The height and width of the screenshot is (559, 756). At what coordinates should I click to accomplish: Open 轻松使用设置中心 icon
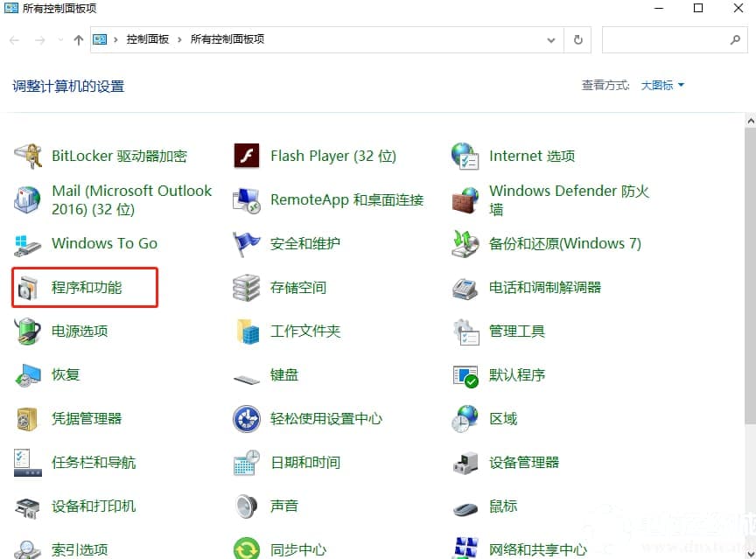(247, 419)
